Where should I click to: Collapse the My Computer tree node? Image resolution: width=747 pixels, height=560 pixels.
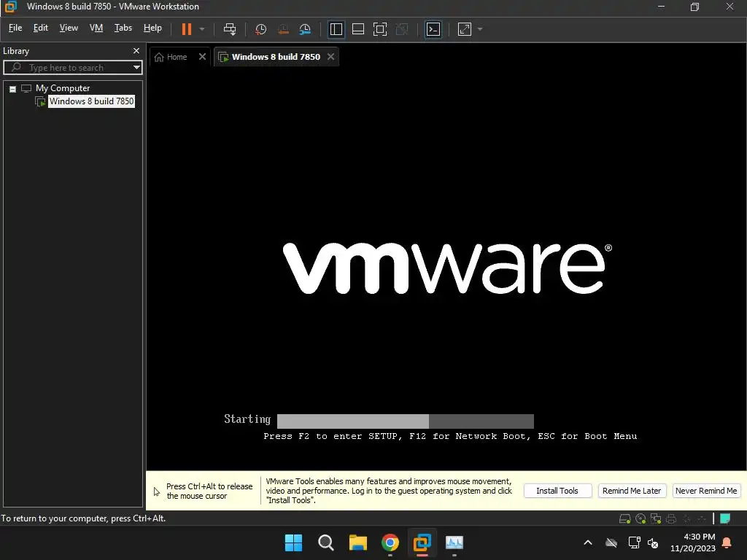pyautogui.click(x=13, y=88)
